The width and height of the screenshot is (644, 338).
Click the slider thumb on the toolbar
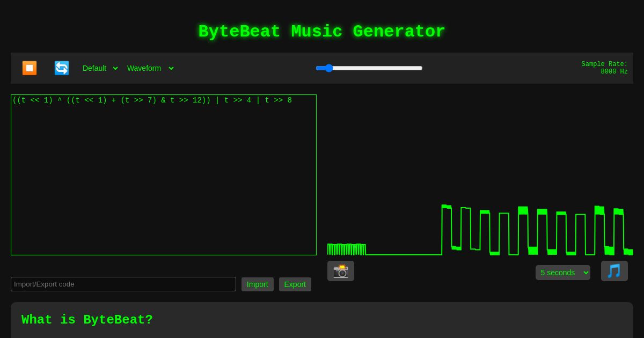[x=329, y=68]
